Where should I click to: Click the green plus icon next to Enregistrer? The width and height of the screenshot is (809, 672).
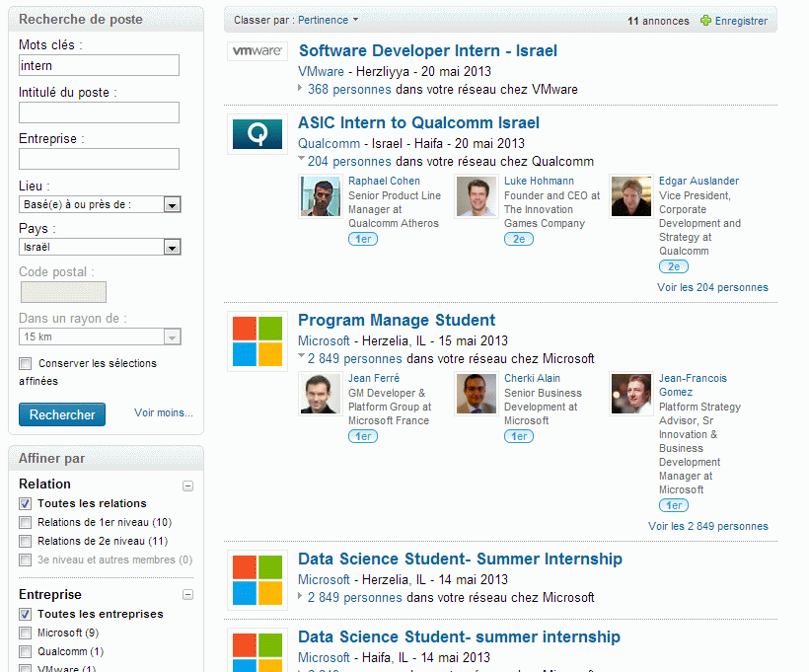[x=705, y=21]
